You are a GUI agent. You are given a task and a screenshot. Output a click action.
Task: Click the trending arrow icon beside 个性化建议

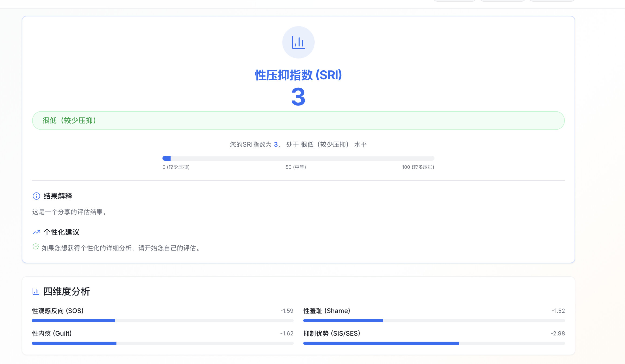(36, 232)
